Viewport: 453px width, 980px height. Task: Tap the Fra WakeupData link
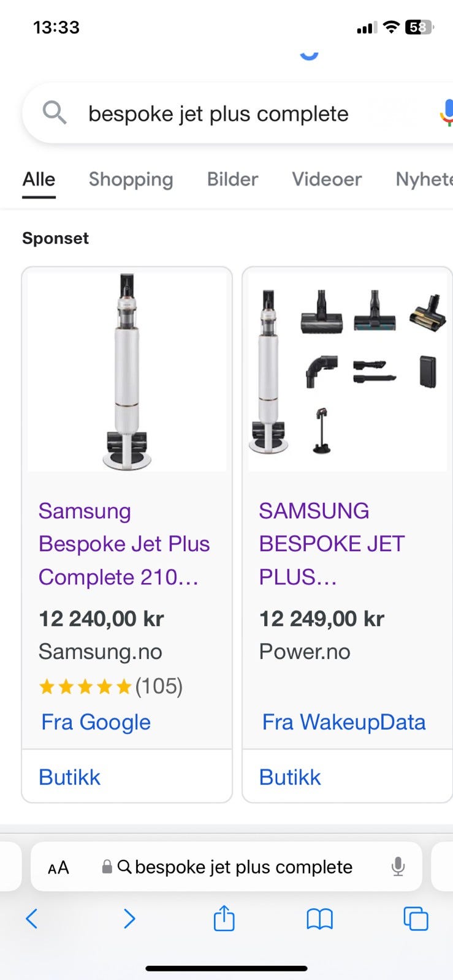(343, 722)
